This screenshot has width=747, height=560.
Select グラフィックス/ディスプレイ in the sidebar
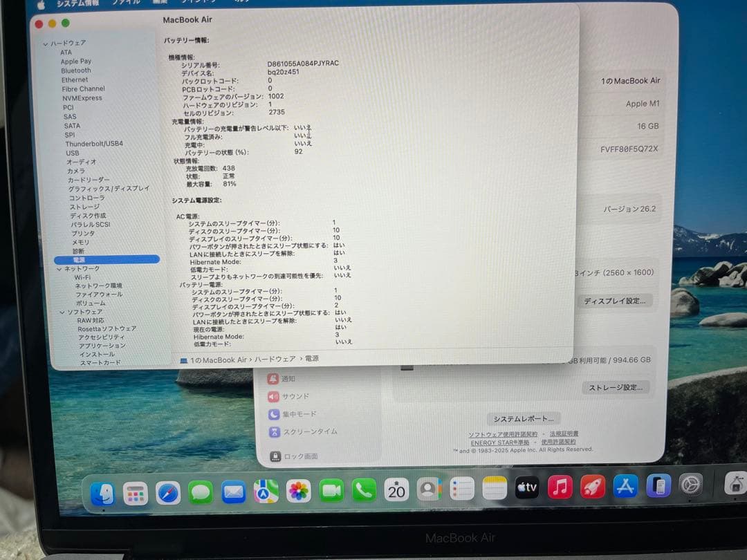109,189
